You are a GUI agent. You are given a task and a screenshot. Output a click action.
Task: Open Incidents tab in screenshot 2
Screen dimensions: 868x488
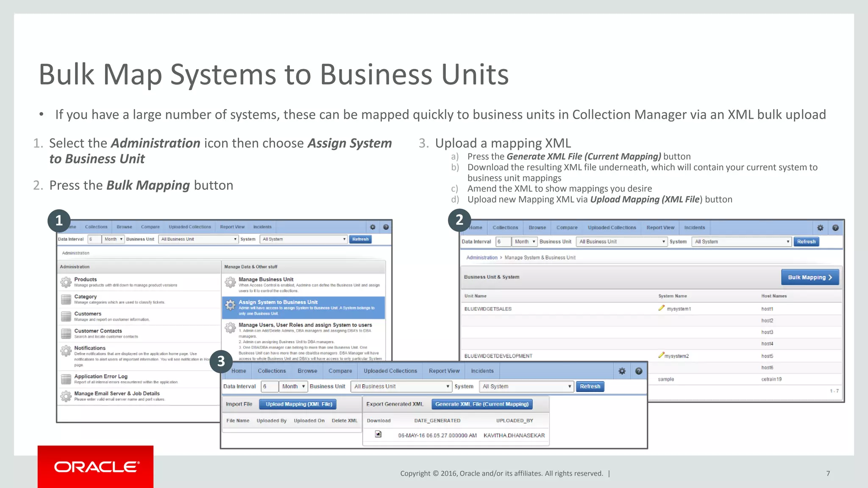point(694,228)
